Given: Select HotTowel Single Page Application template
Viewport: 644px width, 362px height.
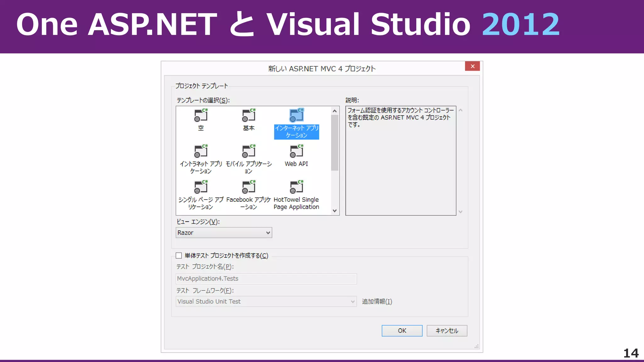Looking at the screenshot, I should [296, 187].
